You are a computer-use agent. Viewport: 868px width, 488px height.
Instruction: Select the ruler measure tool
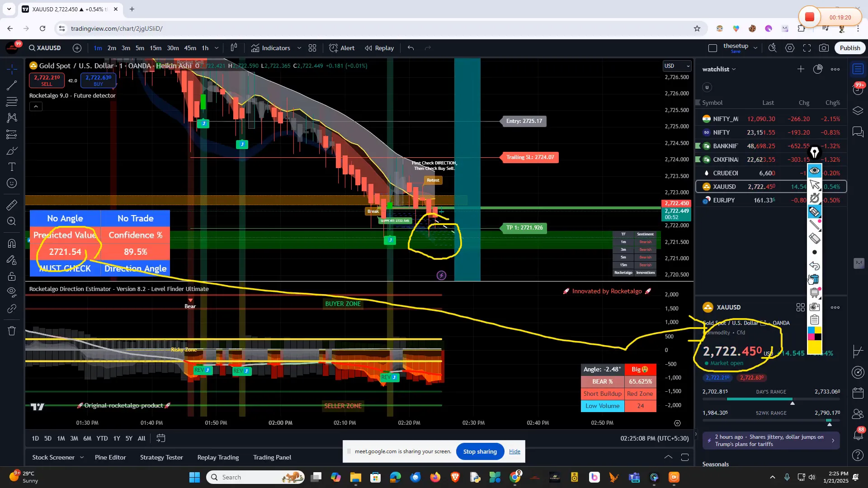(12, 205)
